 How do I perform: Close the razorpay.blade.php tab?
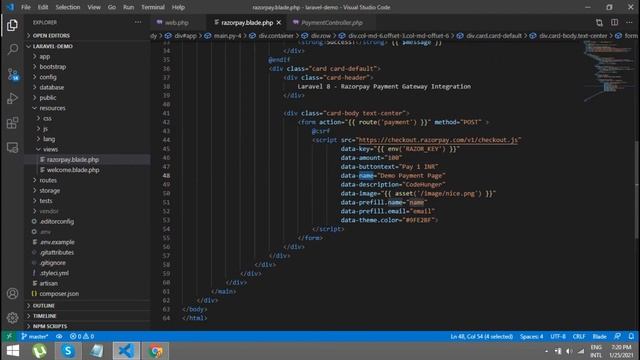(279, 22)
